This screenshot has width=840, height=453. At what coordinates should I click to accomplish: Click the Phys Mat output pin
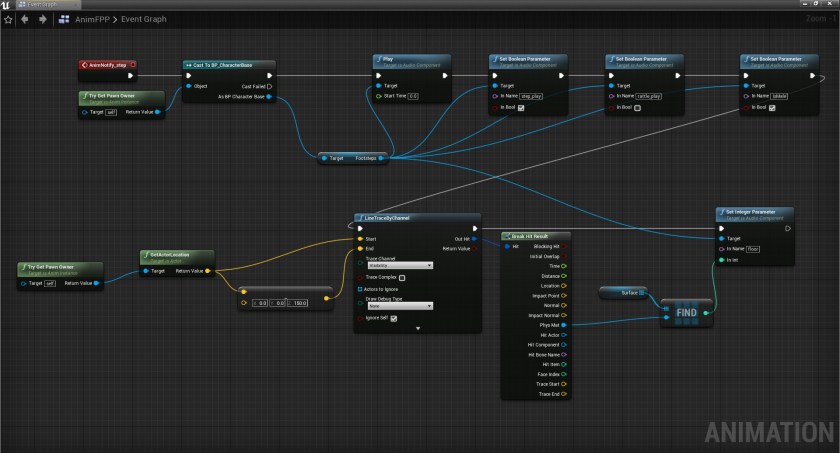click(x=565, y=324)
